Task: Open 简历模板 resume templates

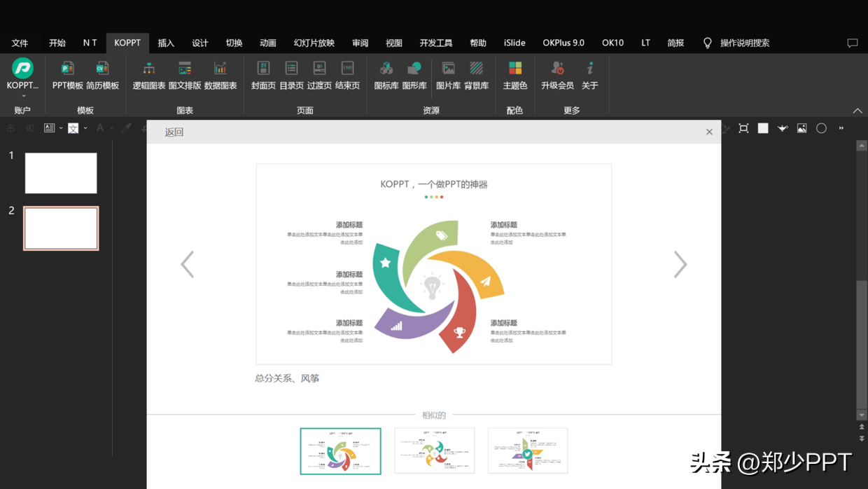Action: coord(102,76)
